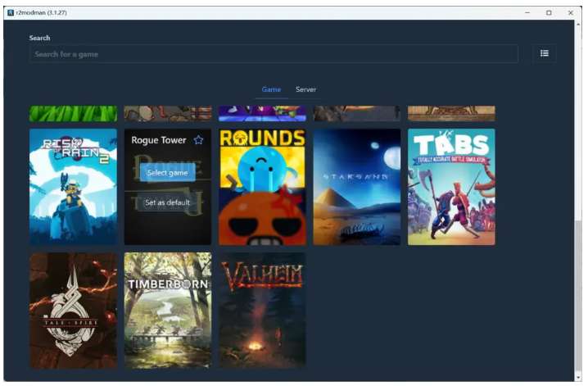This screenshot has height=386, width=588.
Task: Click the Rogue Tower title text
Action: point(158,140)
